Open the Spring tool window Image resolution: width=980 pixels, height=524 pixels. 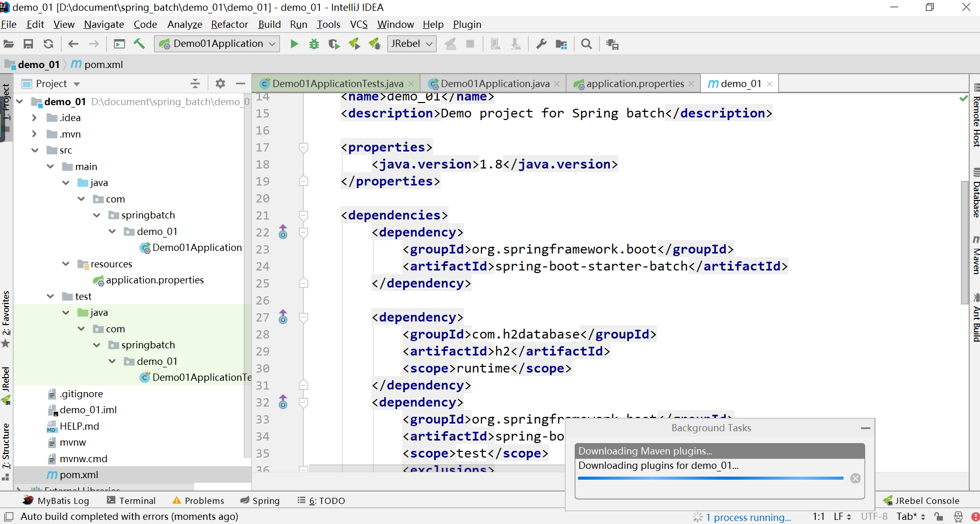pos(260,500)
